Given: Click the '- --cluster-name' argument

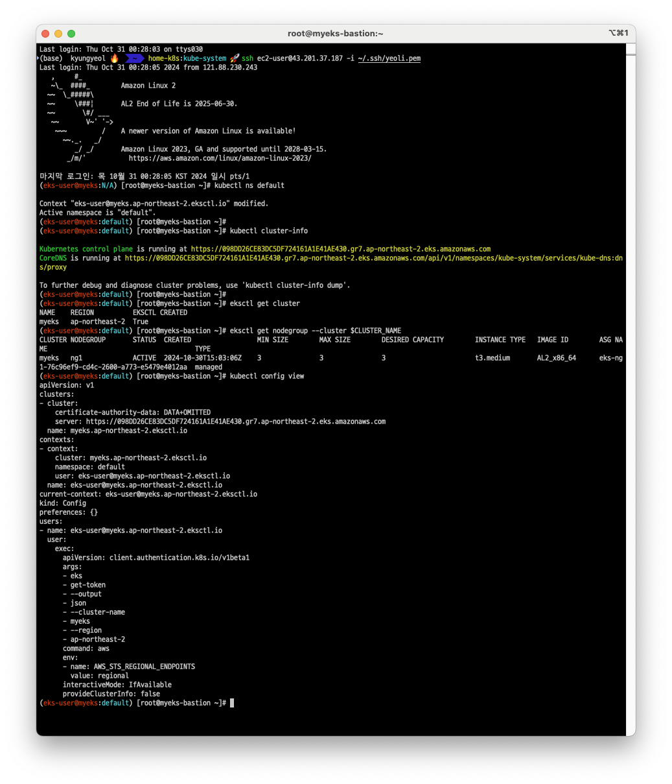Looking at the screenshot, I should click(94, 612).
